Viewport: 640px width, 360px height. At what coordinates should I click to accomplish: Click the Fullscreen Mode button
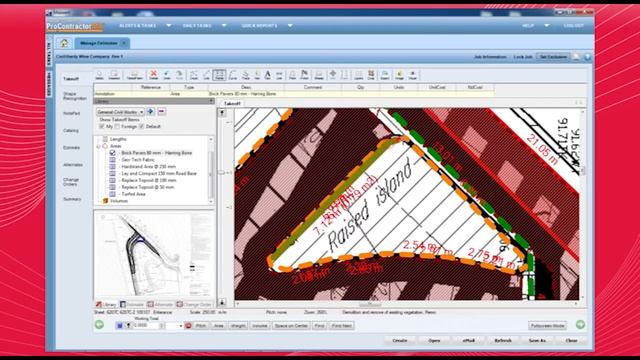(547, 326)
